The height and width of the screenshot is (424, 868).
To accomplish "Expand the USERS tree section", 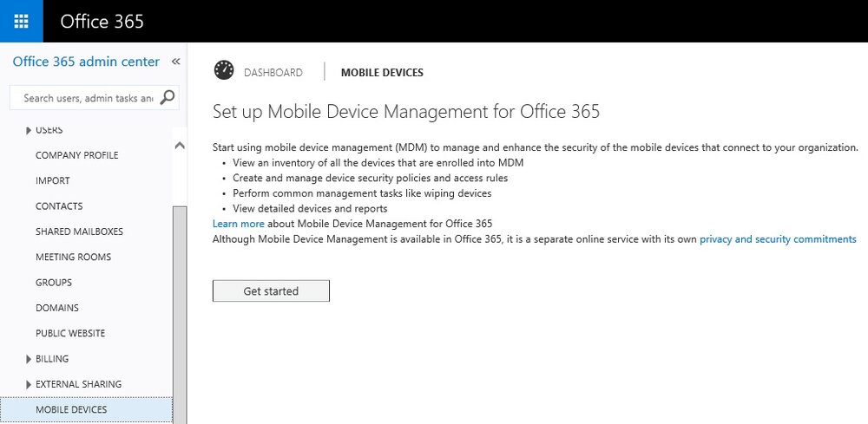I will click(x=29, y=130).
